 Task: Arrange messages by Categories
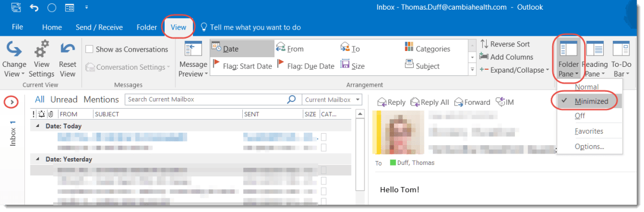point(428,49)
